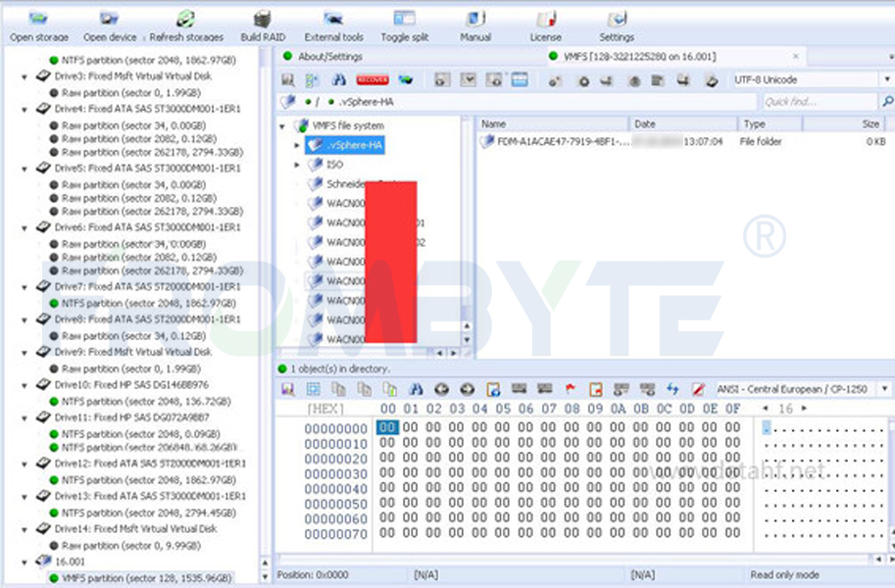Click the Quick find input field
The height and width of the screenshot is (588, 895).
coord(820,102)
